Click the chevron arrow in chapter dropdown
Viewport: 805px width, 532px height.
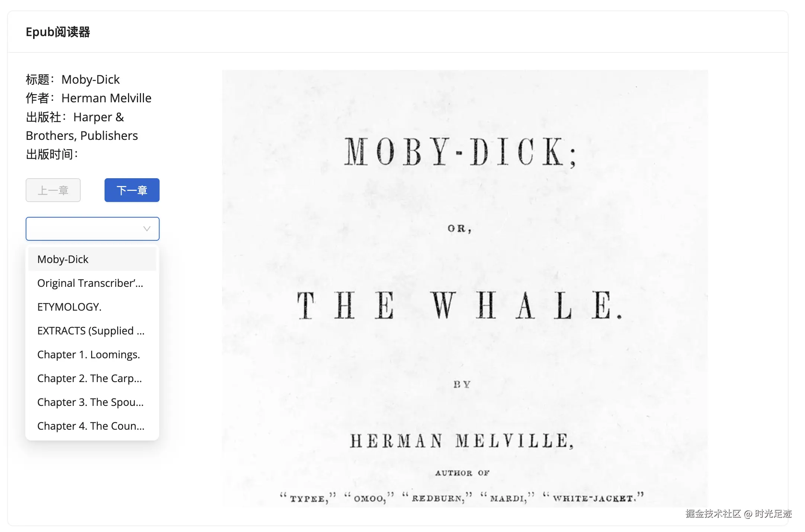click(147, 228)
